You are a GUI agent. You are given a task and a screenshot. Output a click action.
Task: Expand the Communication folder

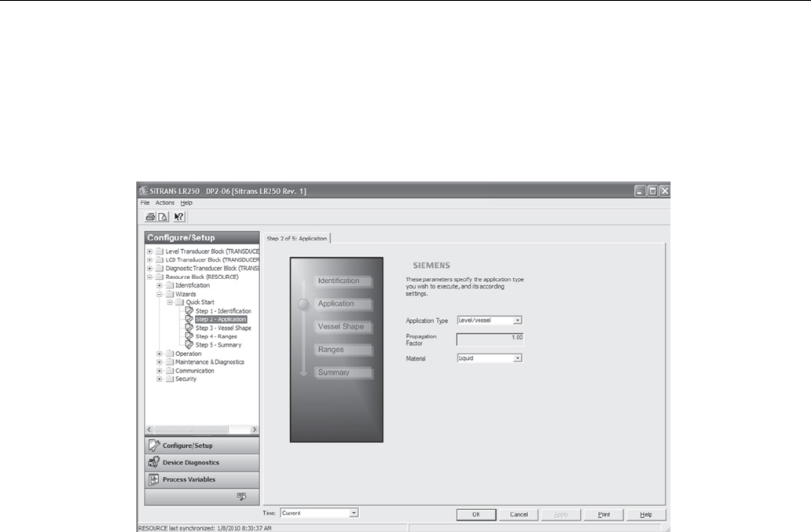[160, 371]
